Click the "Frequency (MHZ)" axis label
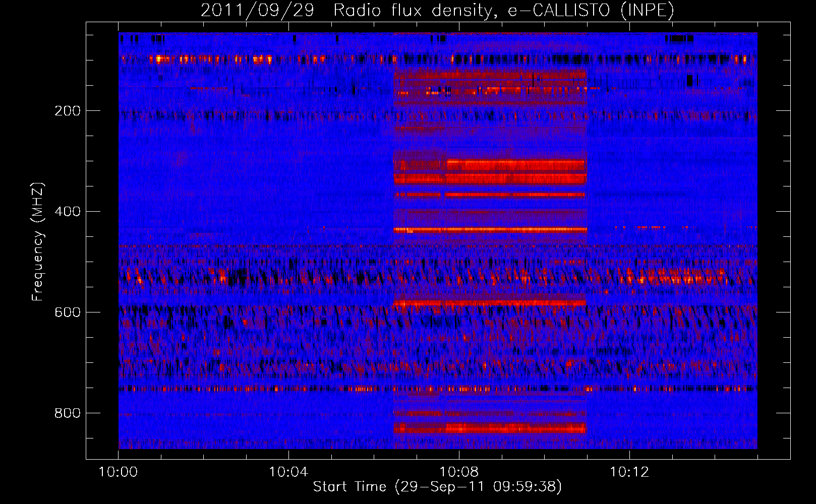 click(x=38, y=242)
